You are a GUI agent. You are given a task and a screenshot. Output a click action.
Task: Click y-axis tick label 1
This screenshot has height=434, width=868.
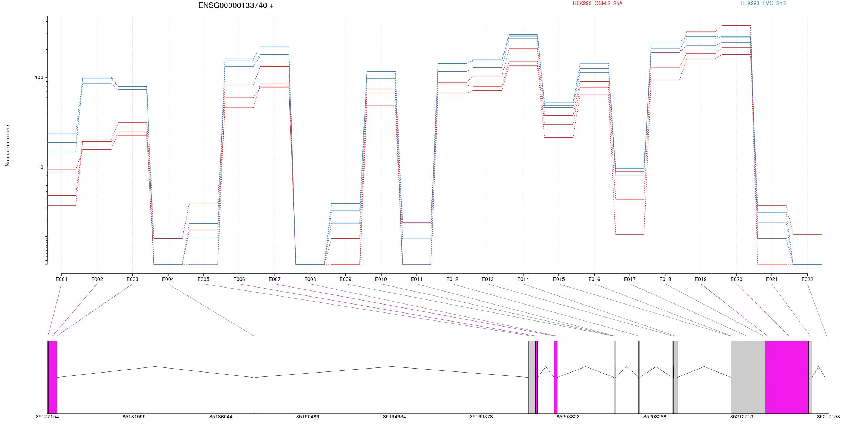[42, 236]
